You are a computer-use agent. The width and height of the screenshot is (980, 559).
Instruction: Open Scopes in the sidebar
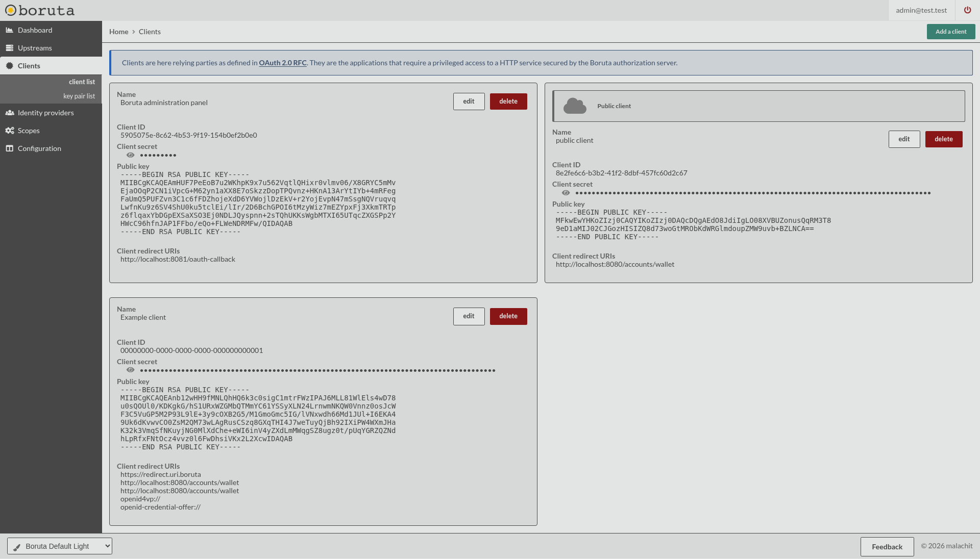(x=51, y=131)
